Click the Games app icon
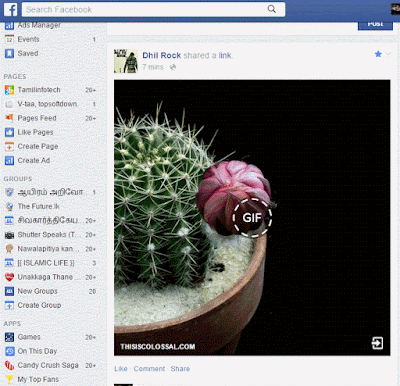This screenshot has width=400, height=386. [9, 337]
